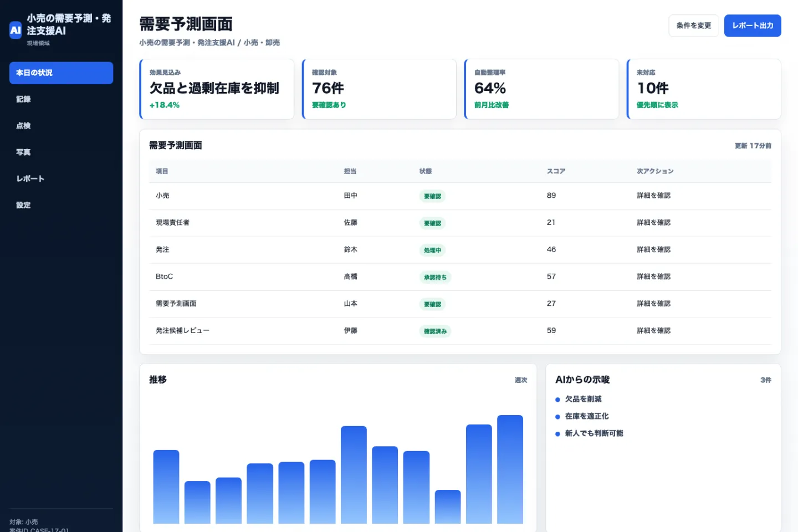Click the スコア column header
Screen dimensions: 798x532
point(556,171)
